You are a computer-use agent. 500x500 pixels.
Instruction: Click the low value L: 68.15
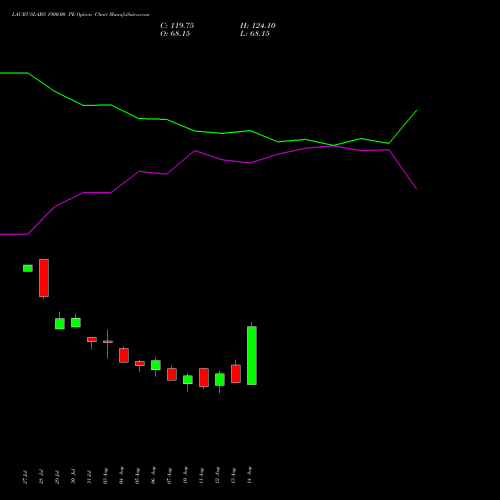[x=255, y=34]
